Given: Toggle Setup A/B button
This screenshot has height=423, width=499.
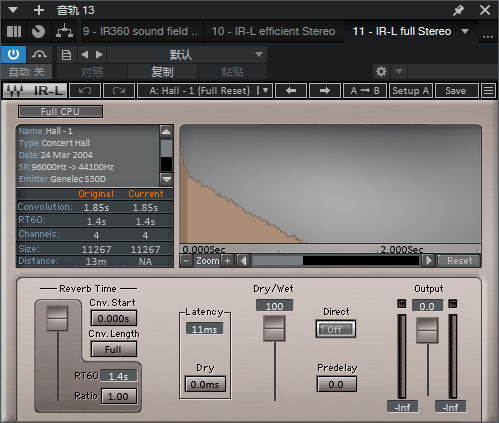Looking at the screenshot, I should [411, 91].
